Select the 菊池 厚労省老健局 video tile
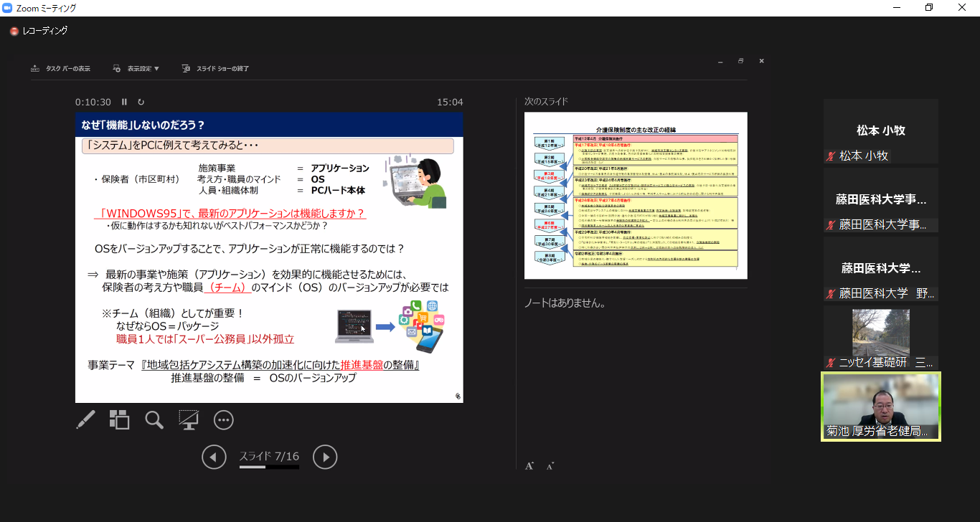Screen dimensions: 980x522 (880, 406)
